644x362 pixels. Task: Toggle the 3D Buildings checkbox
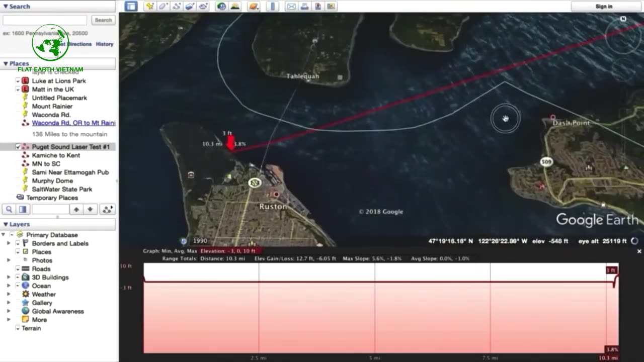[18, 278]
